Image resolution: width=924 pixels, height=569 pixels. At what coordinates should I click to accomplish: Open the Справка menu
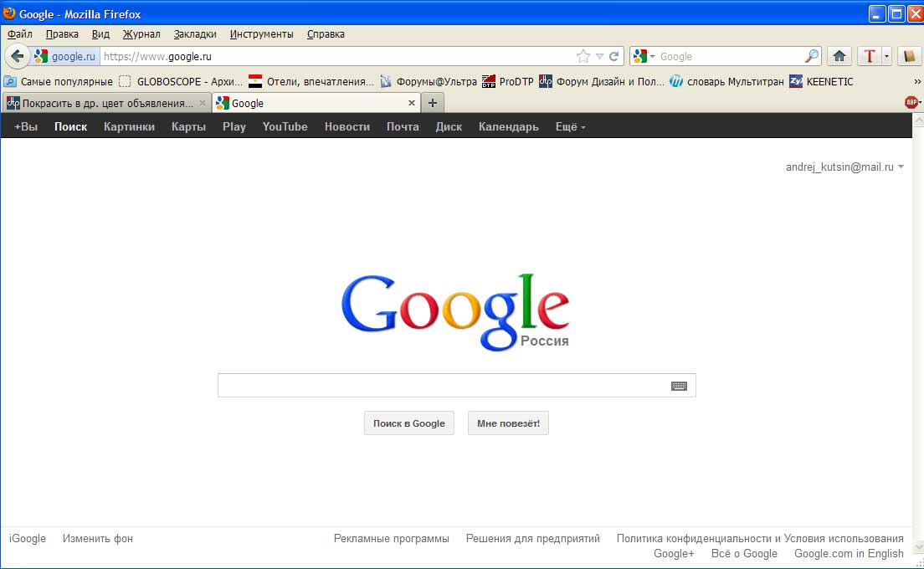pos(326,34)
